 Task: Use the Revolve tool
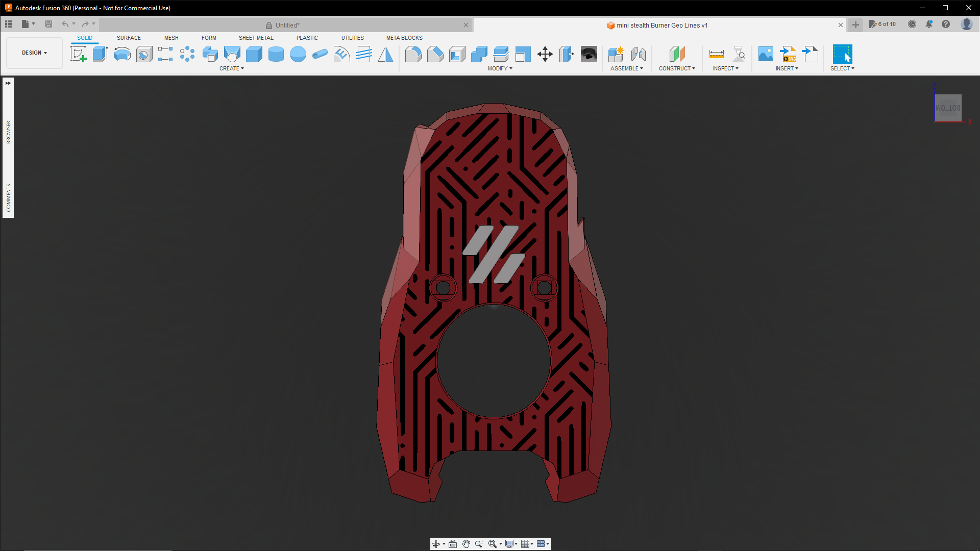pyautogui.click(x=122, y=54)
